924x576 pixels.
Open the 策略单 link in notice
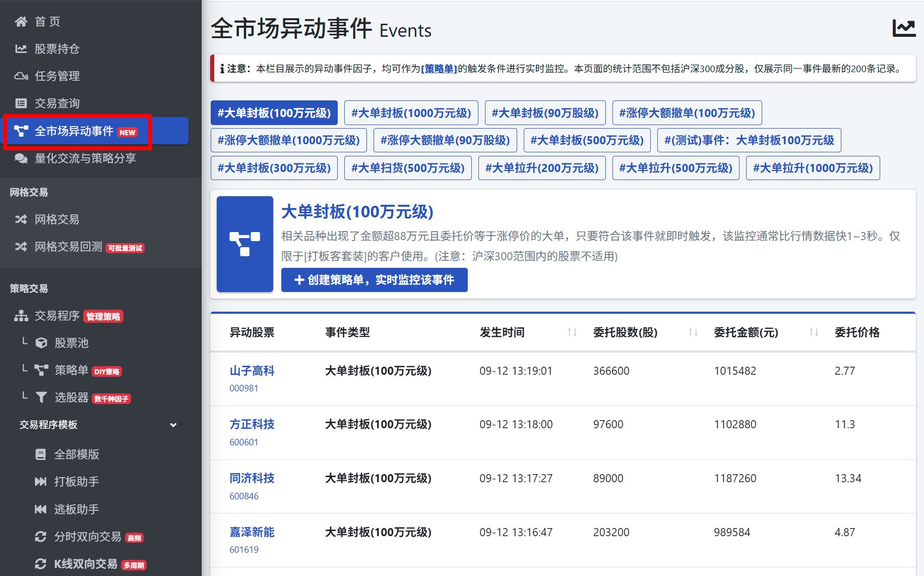coord(439,69)
